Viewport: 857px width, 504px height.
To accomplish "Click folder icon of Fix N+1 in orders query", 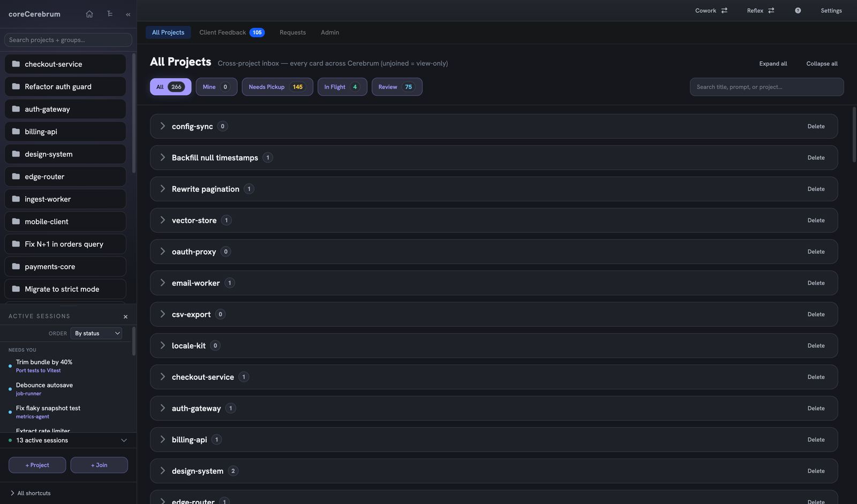I will coord(16,244).
